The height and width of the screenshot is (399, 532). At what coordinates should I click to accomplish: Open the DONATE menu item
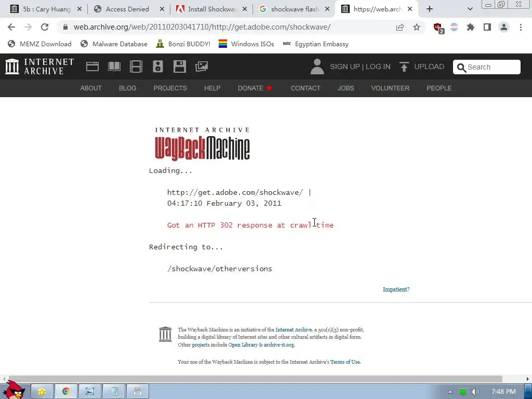tap(255, 88)
